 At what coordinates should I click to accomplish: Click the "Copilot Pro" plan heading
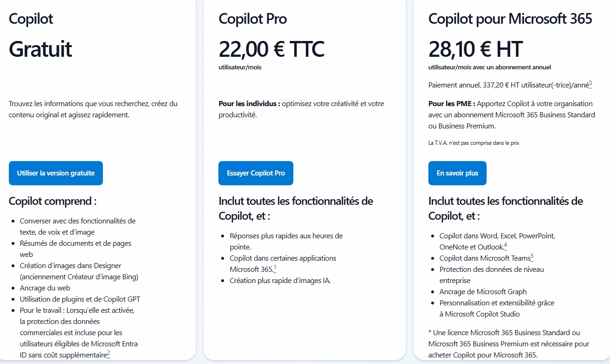click(253, 19)
